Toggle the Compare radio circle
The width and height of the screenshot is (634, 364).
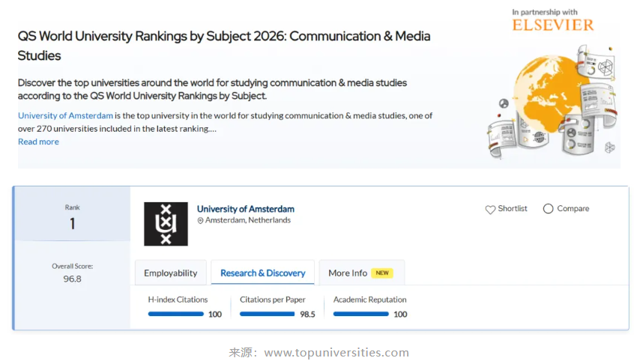(548, 209)
